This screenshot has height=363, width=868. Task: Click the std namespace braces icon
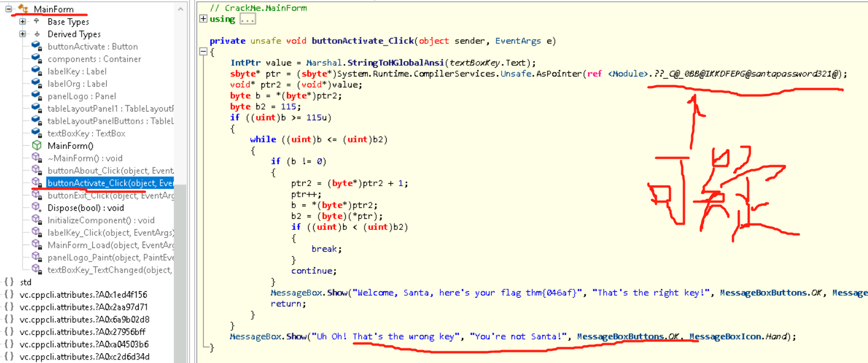[x=9, y=282]
